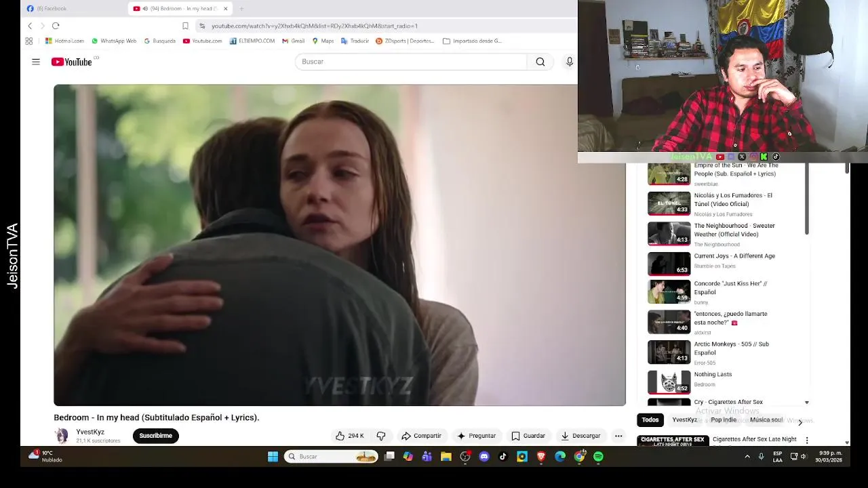The image size is (868, 488).
Task: Go to the YouTube home logo
Action: pos(71,62)
